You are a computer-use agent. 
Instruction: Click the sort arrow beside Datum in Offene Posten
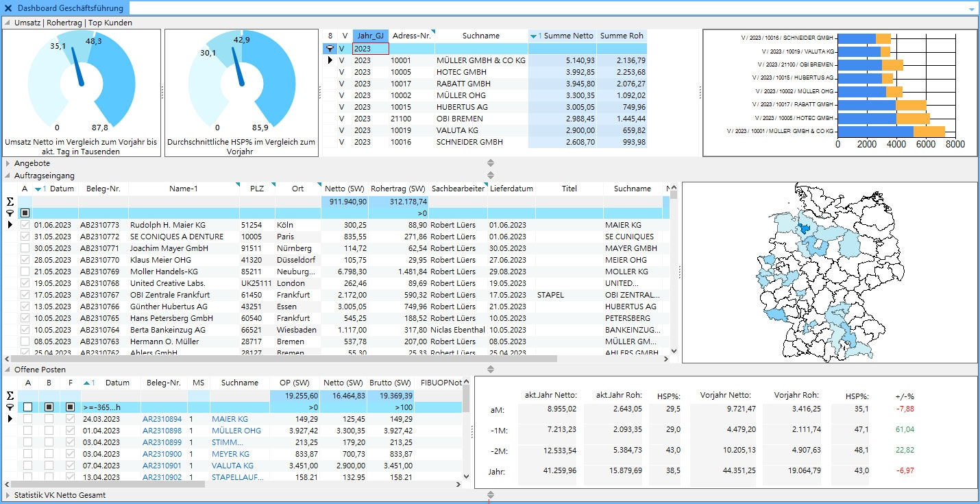(x=86, y=383)
